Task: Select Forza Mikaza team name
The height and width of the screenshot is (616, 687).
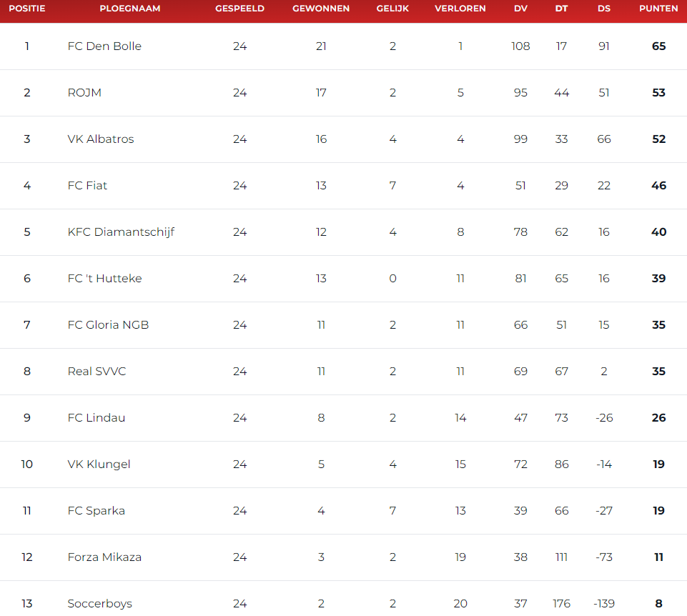Action: (x=104, y=557)
